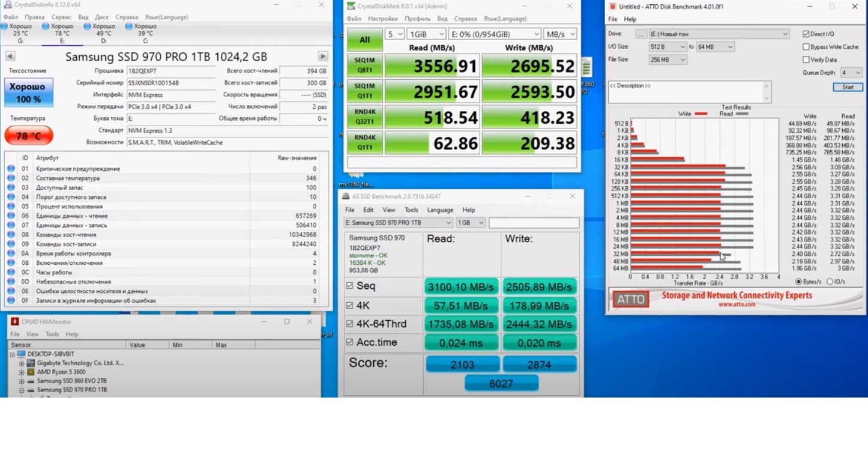Click the CrystalDiskMark title bar app icon
Screen dimensions: 868x472
coord(351,6)
